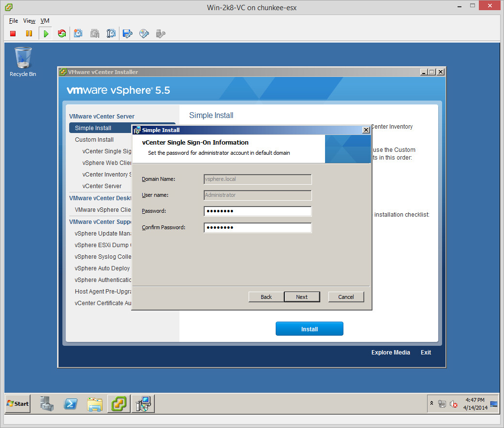Click the CD/DVD drive connect icon
504x428 pixels.
[x=144, y=33]
